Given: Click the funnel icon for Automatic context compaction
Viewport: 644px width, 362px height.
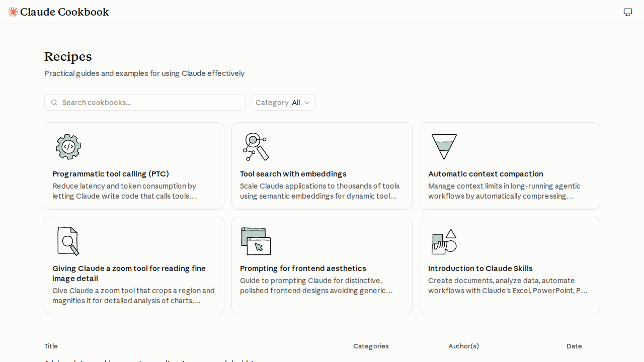Looking at the screenshot, I should 444,147.
